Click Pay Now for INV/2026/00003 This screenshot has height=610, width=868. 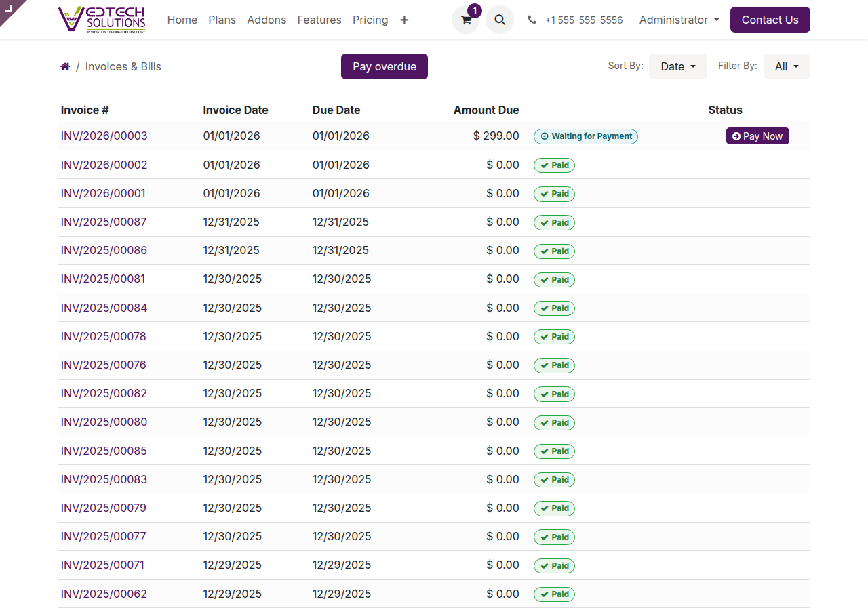[757, 136]
